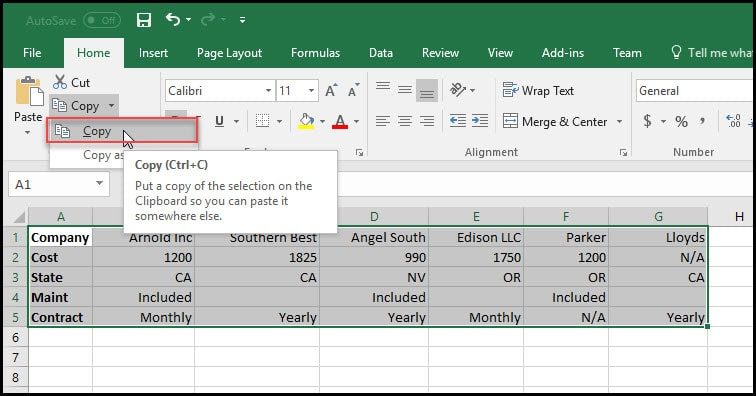Click Decrease Indent icon
The height and width of the screenshot is (396, 756).
[x=458, y=121]
